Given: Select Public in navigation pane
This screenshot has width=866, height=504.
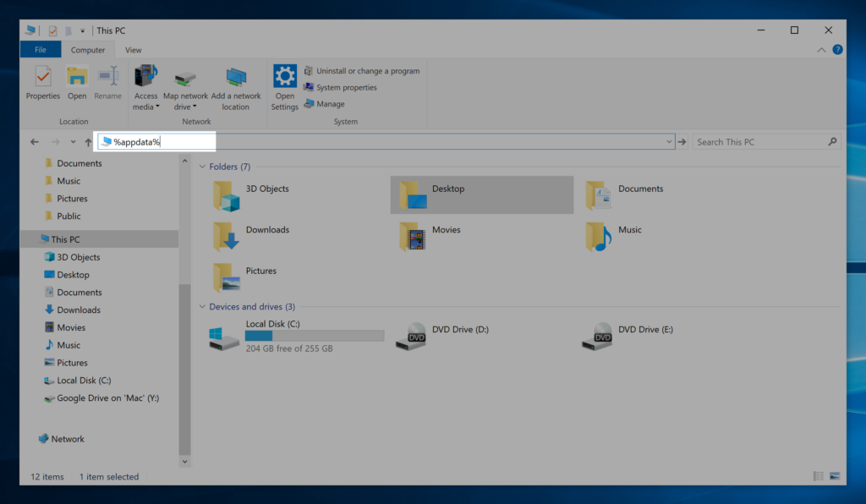Looking at the screenshot, I should [63, 216].
